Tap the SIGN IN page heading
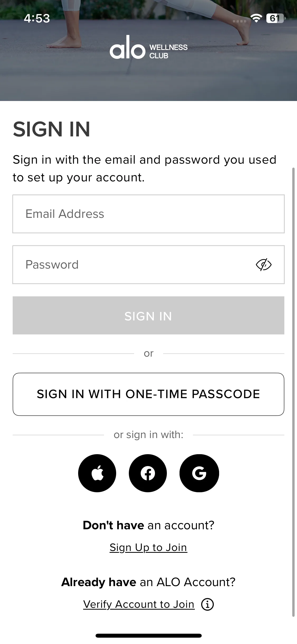This screenshot has width=297, height=644. (x=52, y=129)
